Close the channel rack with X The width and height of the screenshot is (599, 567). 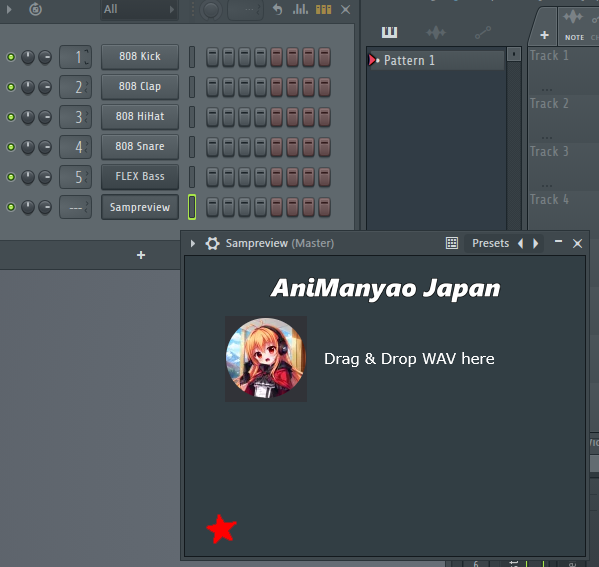(x=345, y=10)
